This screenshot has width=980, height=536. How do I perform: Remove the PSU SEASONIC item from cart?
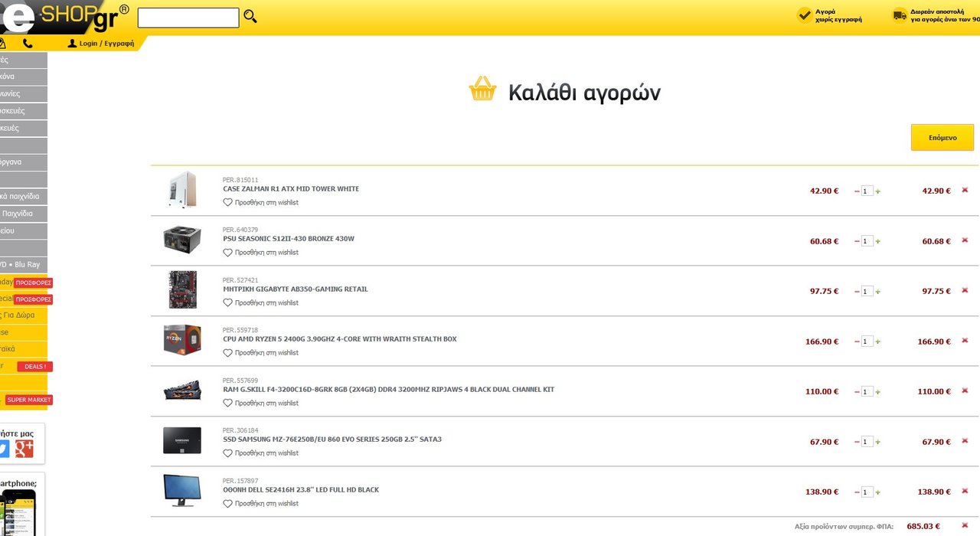965,240
